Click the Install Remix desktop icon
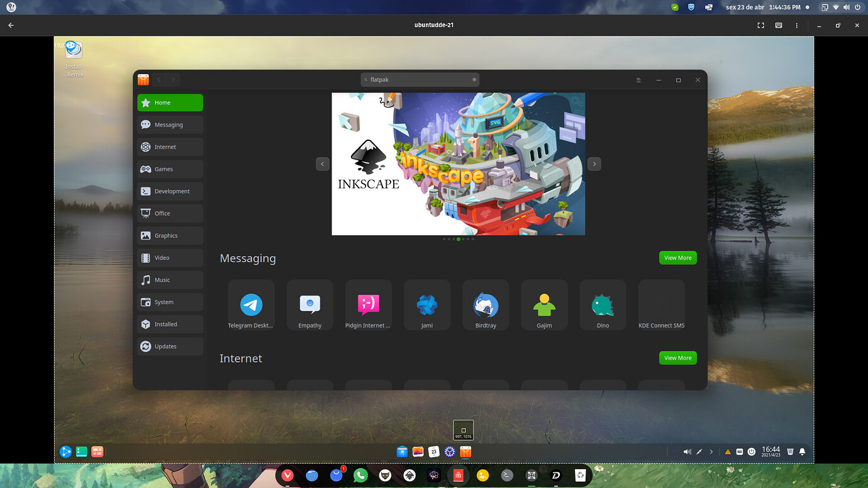 click(x=74, y=58)
